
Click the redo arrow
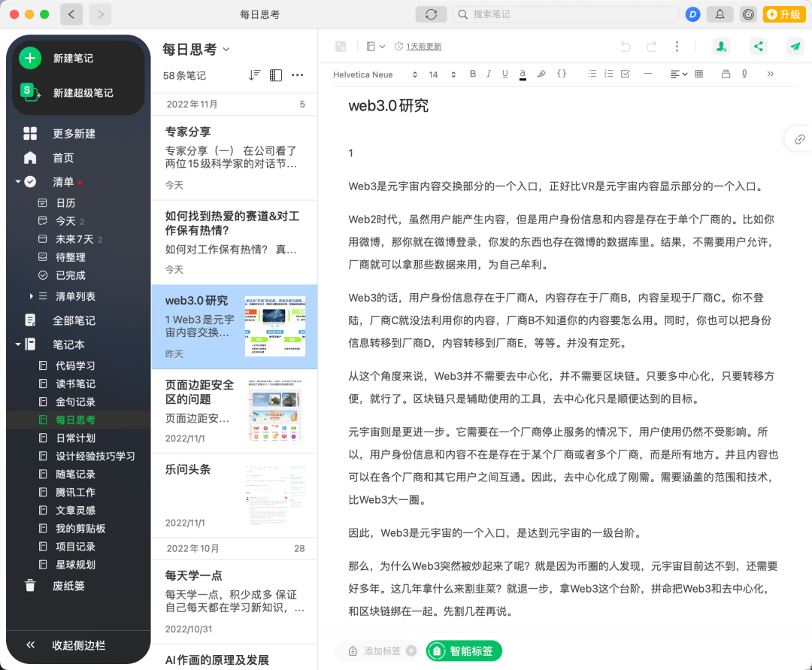[651, 47]
